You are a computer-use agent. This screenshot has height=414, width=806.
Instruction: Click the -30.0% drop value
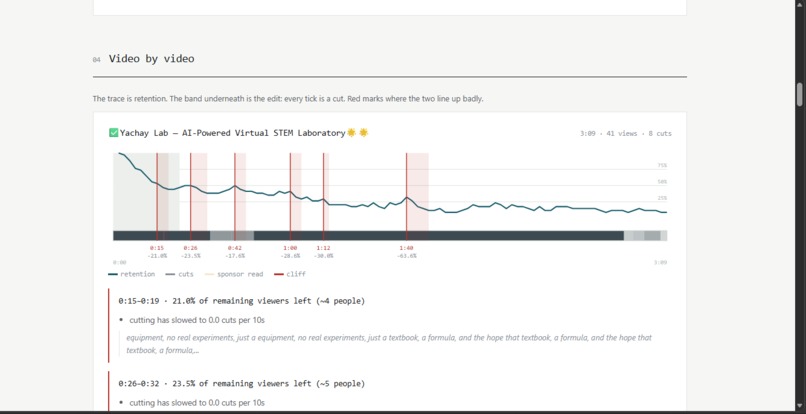[x=323, y=256]
